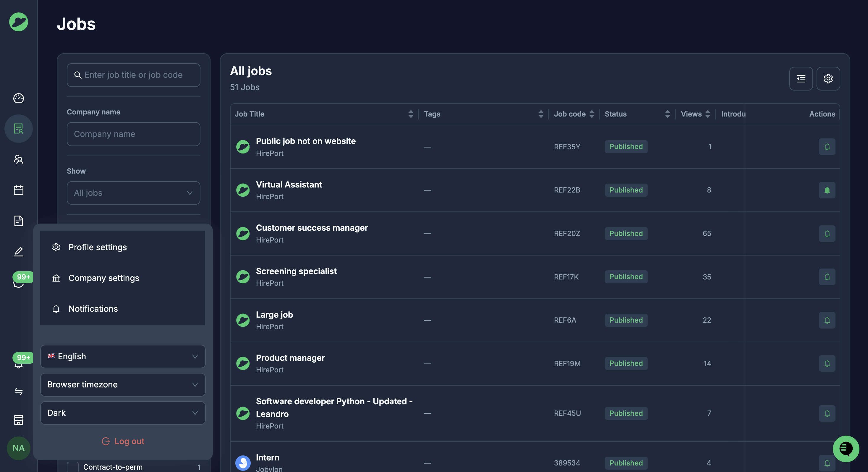
Task: Open the marketplace store icon in sidebar
Action: point(19,420)
